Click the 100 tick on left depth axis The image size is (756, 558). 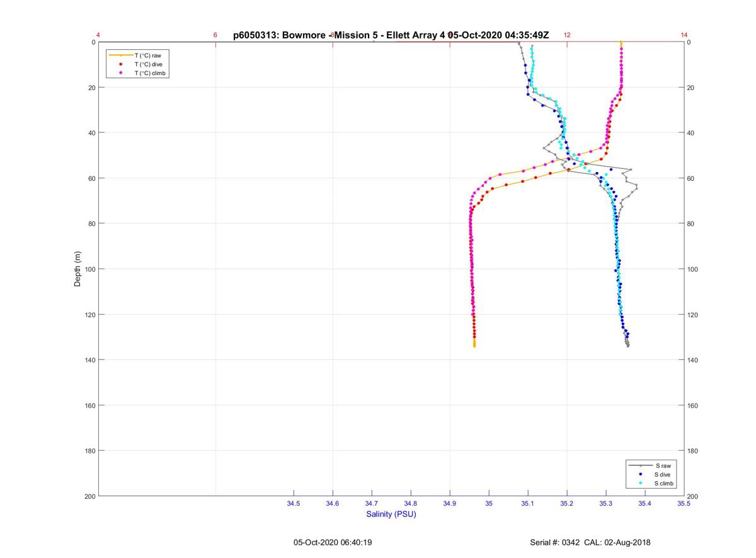(89, 269)
